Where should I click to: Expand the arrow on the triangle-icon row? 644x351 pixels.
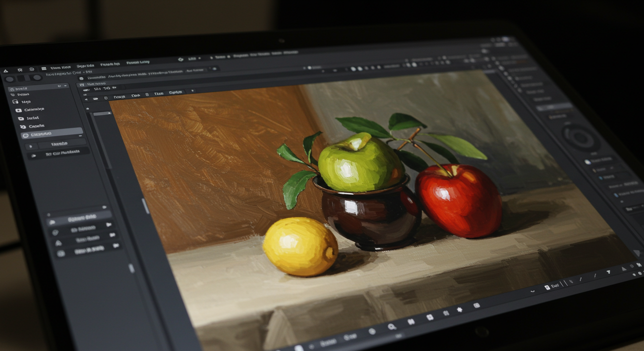pyautogui.click(x=113, y=235)
